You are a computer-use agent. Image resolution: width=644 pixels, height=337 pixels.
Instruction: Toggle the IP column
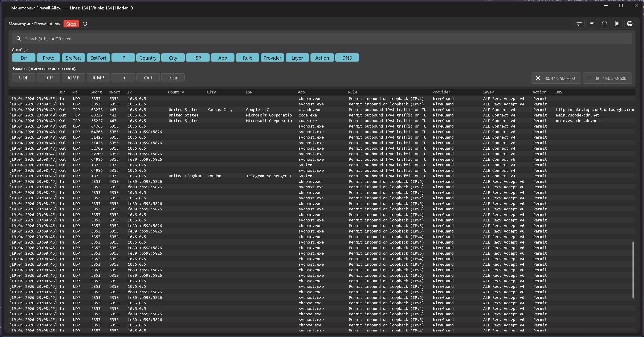pyautogui.click(x=123, y=58)
